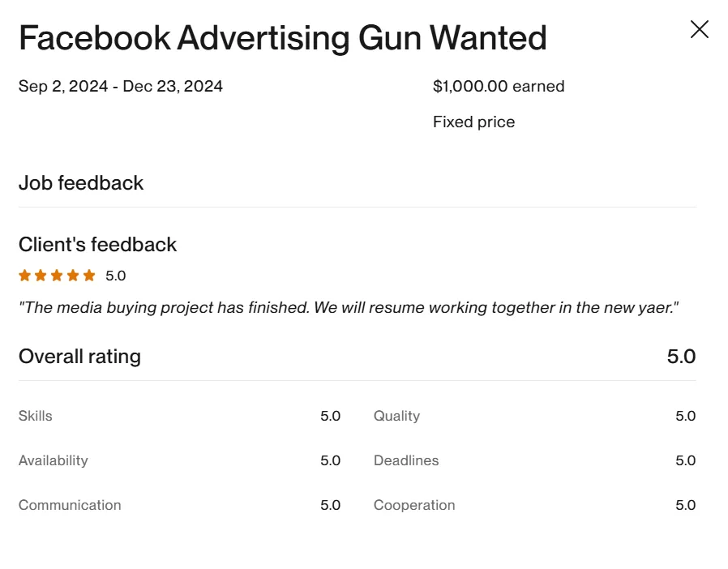The width and height of the screenshot is (728, 569).
Task: Click the Facebook Advertising Gun Wanted title
Action: coord(283,39)
